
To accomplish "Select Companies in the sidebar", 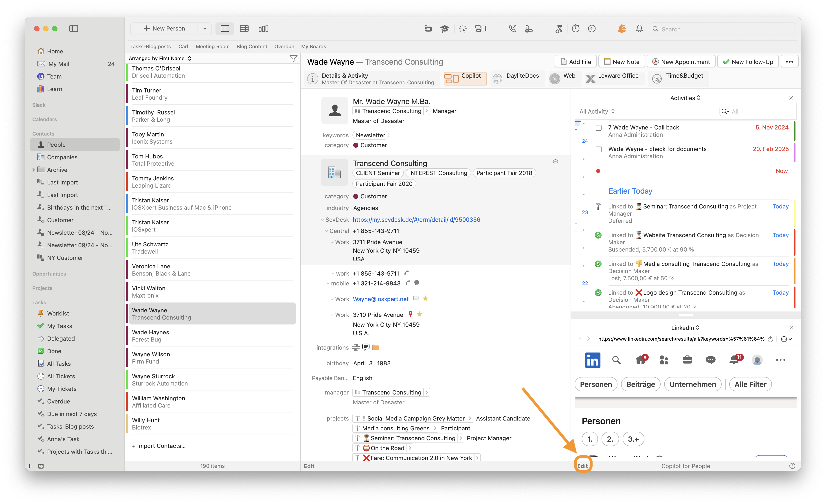I will click(x=75, y=157).
